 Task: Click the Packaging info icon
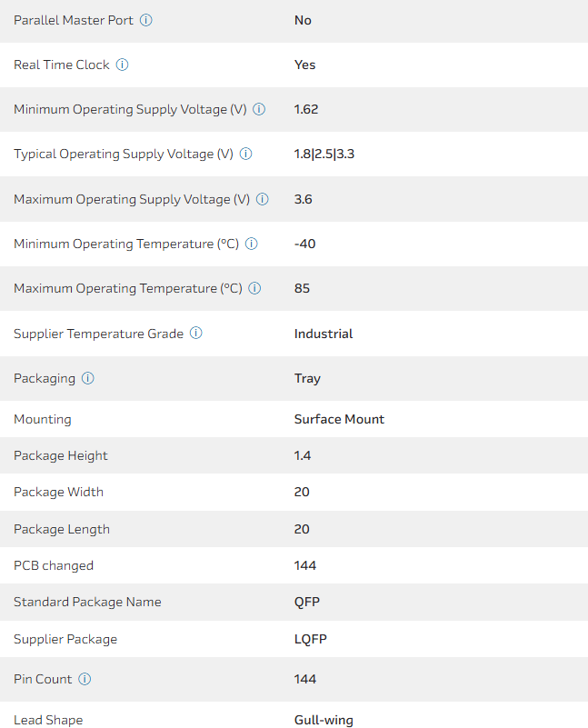(x=88, y=378)
